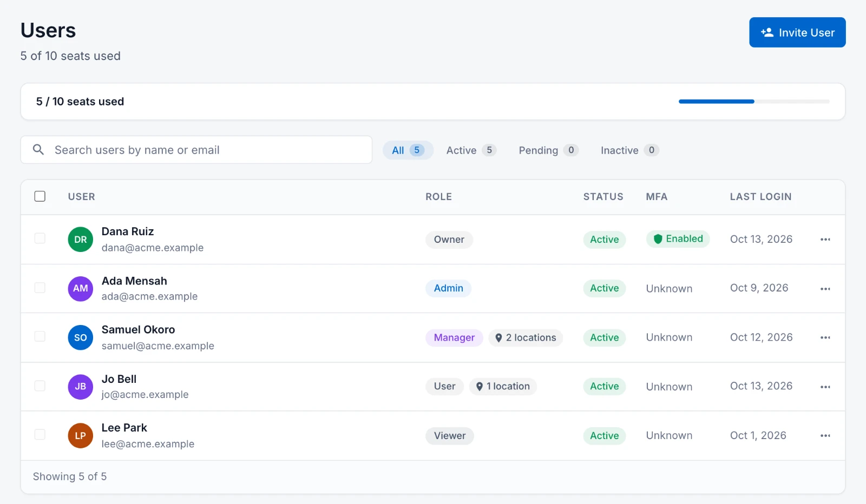866x504 pixels.
Task: Click the Viewer role badge
Action: 449,436
